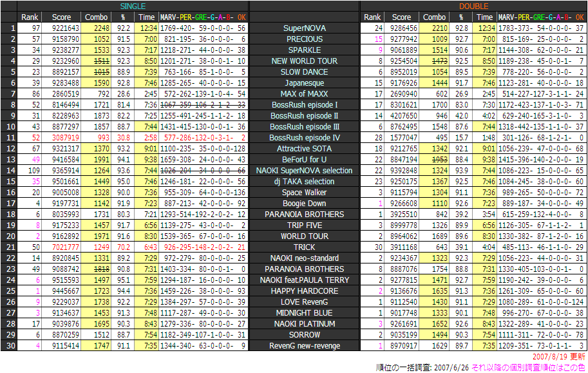
Task: Click Space Walker course name
Action: [x=304, y=193]
